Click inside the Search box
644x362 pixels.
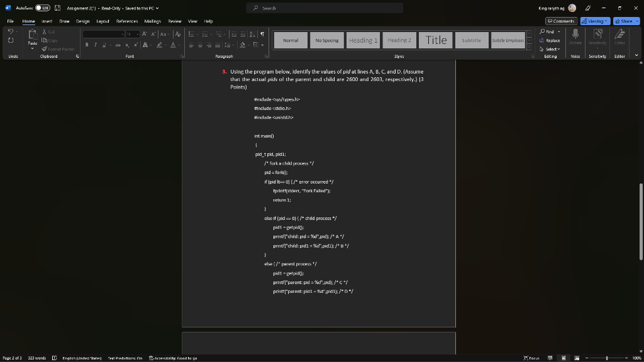pos(324,8)
